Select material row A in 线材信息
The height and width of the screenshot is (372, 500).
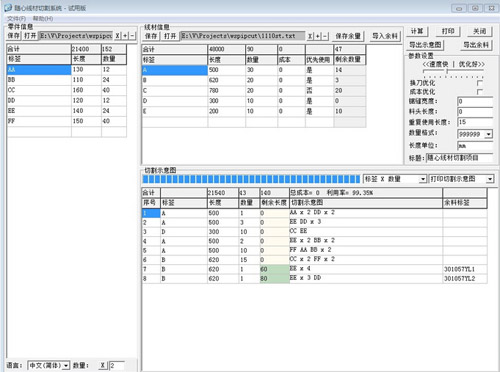click(x=254, y=70)
